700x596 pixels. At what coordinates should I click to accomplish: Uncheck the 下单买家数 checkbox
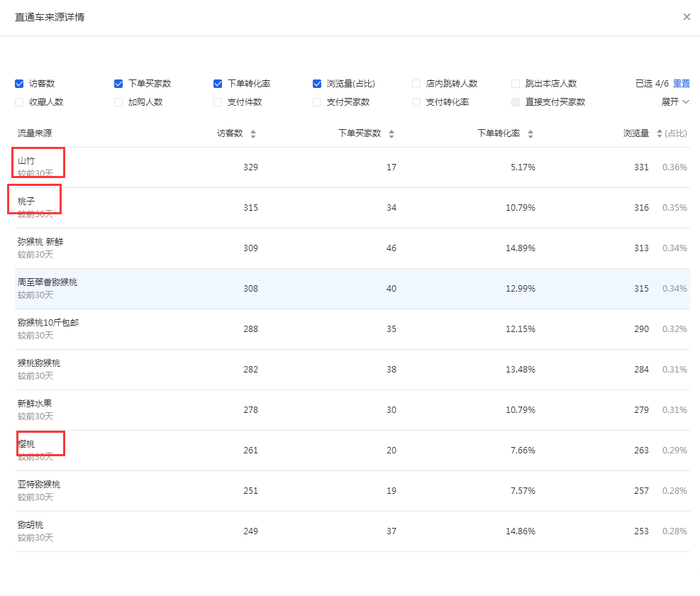click(x=118, y=84)
